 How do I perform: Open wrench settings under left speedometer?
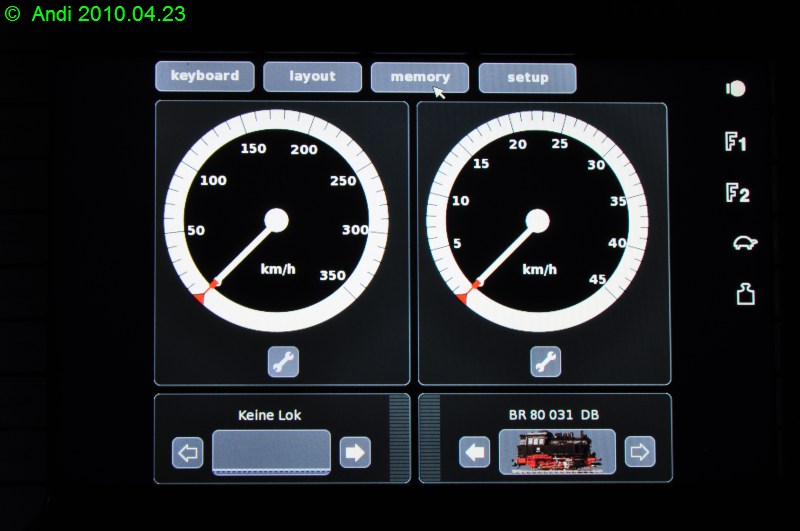pyautogui.click(x=283, y=362)
